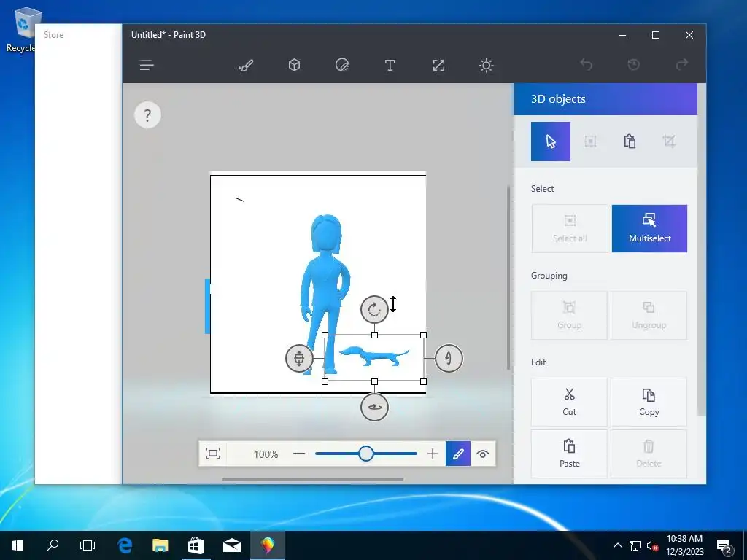The width and height of the screenshot is (747, 560).
Task: Click the Undo arrow
Action: [x=586, y=64]
